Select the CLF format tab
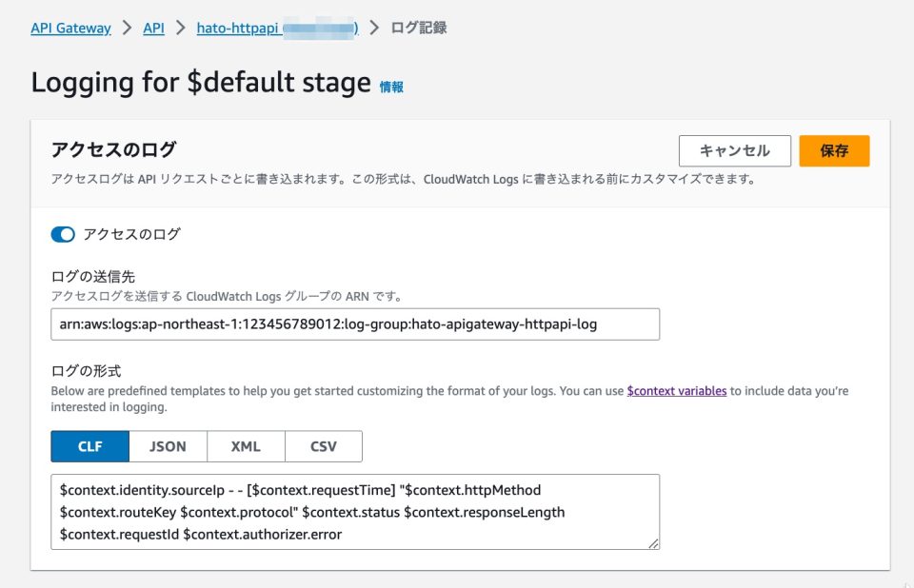 [89, 446]
